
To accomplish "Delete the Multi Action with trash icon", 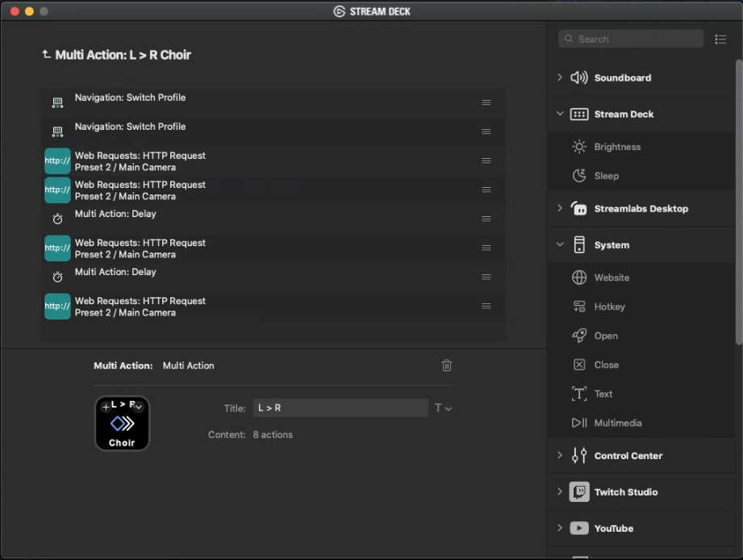I will [446, 366].
